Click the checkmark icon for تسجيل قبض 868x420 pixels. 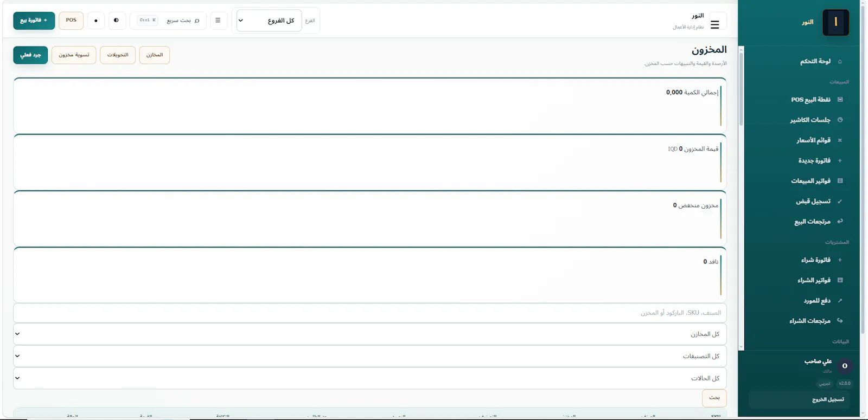pos(840,201)
